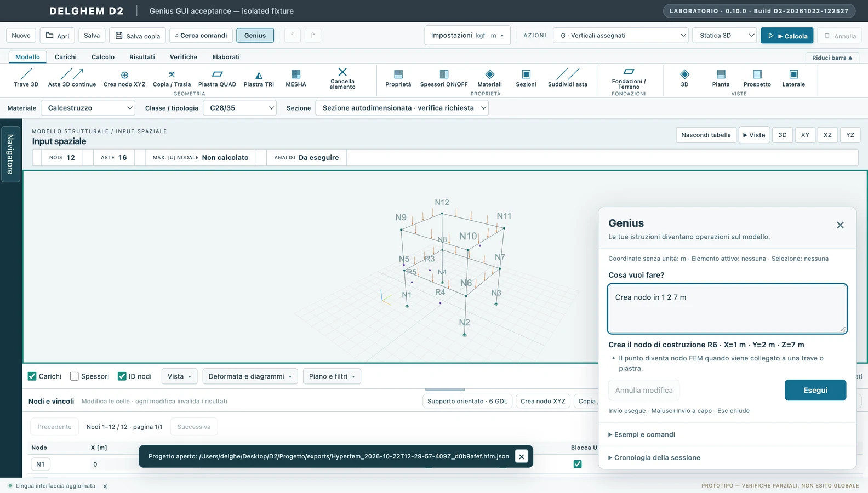The width and height of the screenshot is (868, 493).
Task: Expand Cronologia della sessione section
Action: pos(657,457)
